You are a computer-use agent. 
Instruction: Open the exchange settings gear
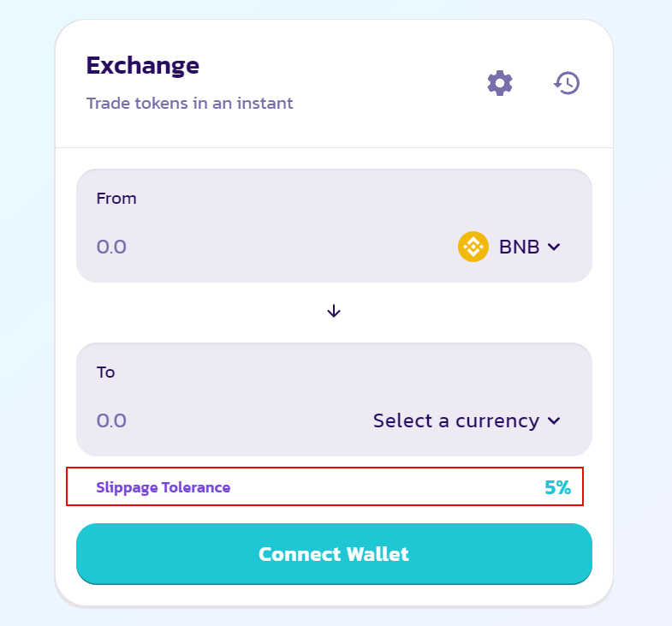coord(500,83)
